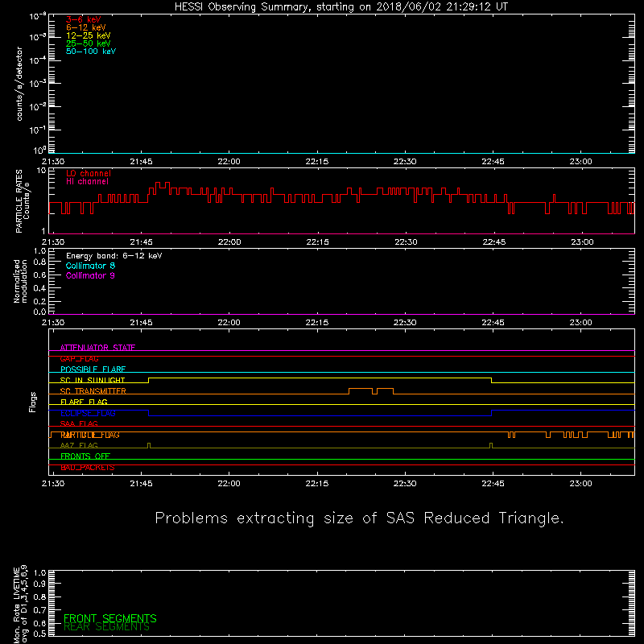
Task: Click the SAA_FLAG label
Action: click(79, 423)
